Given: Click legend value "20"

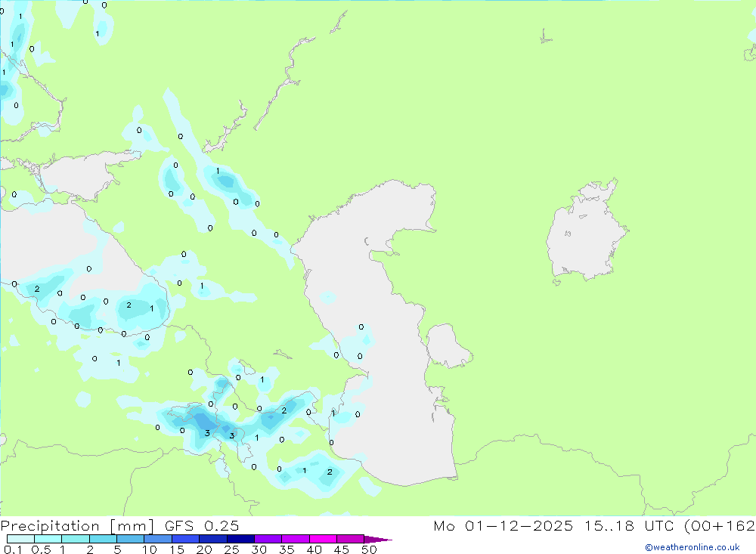Looking at the screenshot, I should click(204, 549).
